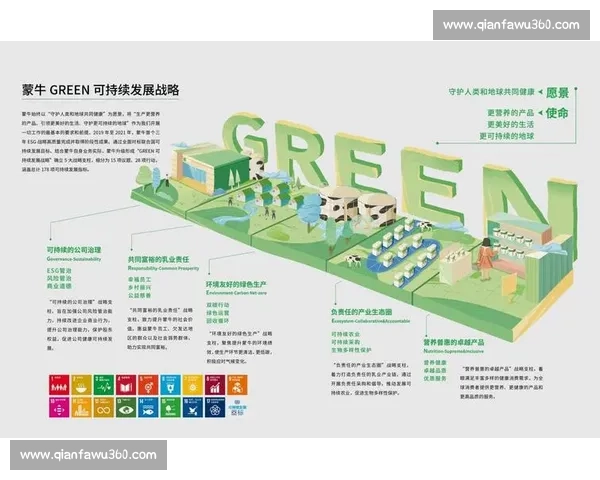
Task: Click the red SDG 1 No Poverty icon
Action: [59, 384]
